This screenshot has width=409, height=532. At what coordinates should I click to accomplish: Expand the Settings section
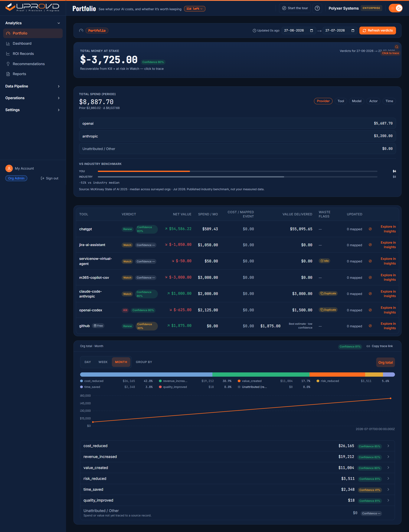[x=33, y=110]
